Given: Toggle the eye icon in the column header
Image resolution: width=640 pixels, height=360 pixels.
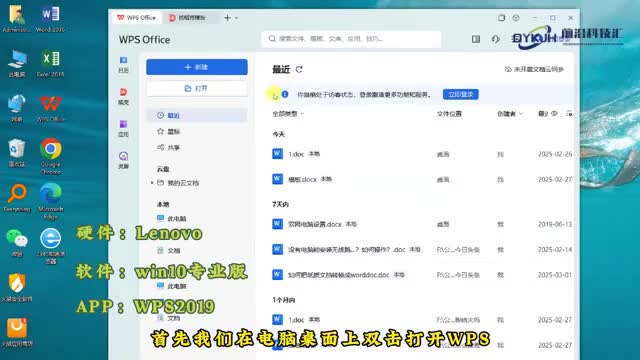Looking at the screenshot, I should tap(554, 113).
